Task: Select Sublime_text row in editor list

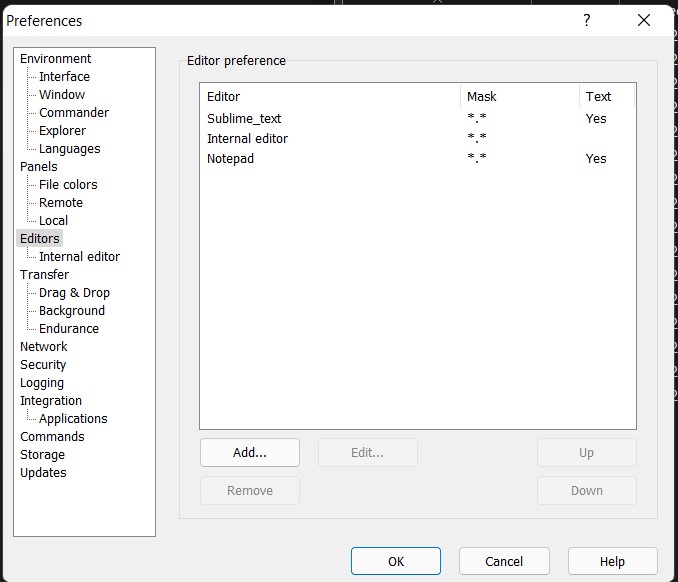Action: (244, 119)
